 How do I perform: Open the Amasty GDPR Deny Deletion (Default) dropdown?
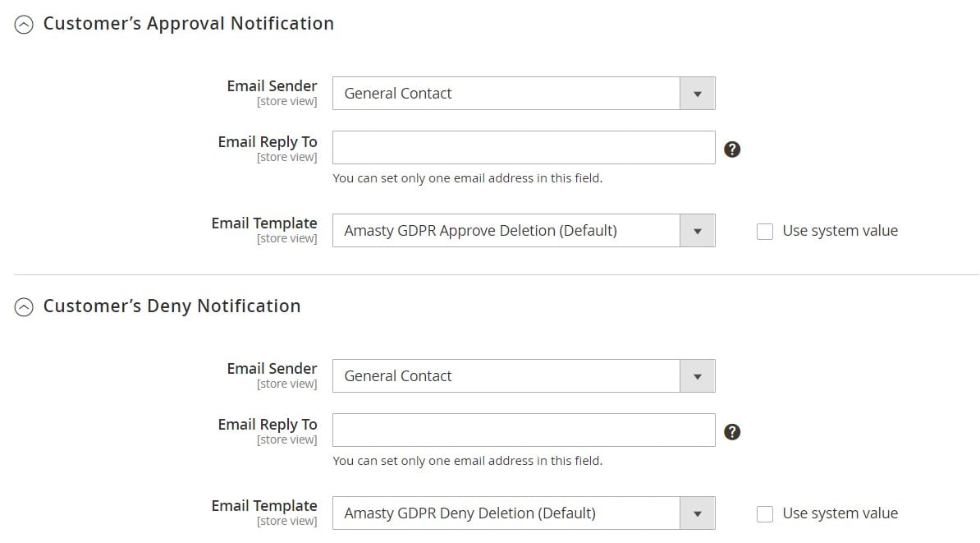pos(524,513)
